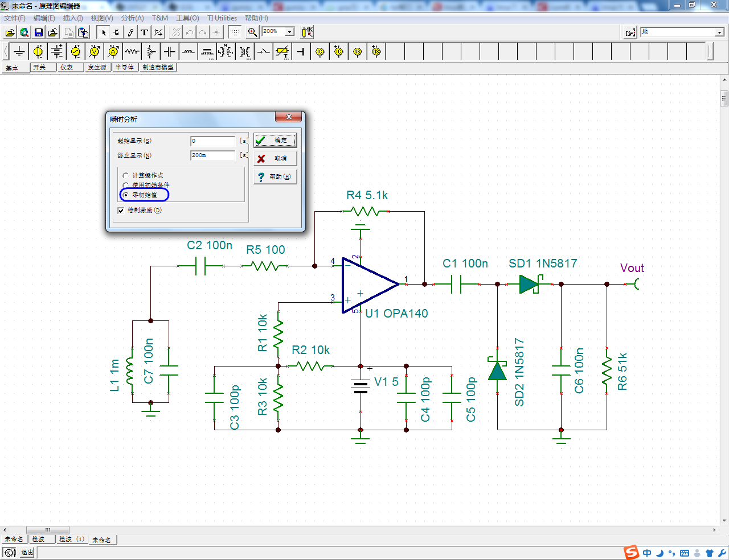Switch to the 半导体 component tab
Image resolution: width=729 pixels, height=560 pixels.
pos(125,67)
